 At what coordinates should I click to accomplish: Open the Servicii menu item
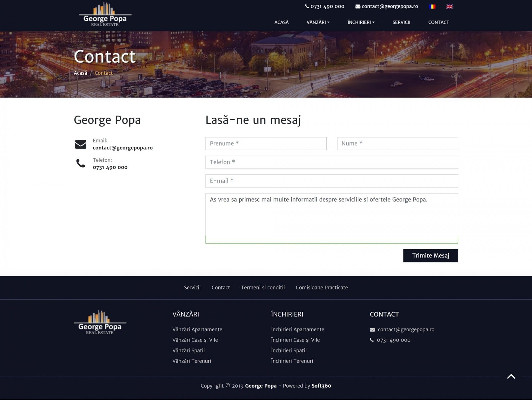click(x=401, y=22)
